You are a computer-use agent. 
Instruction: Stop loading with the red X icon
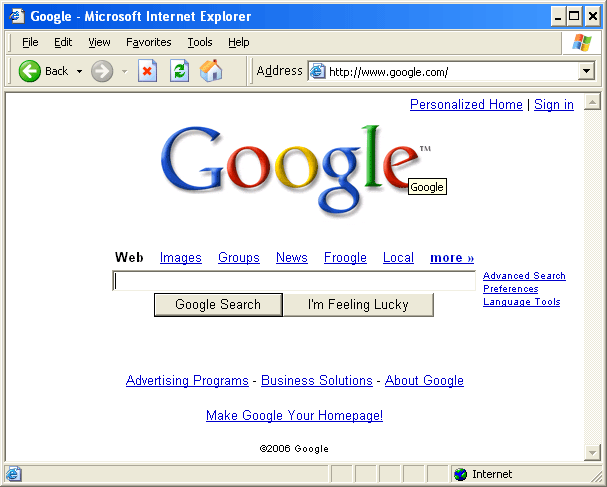(x=147, y=71)
